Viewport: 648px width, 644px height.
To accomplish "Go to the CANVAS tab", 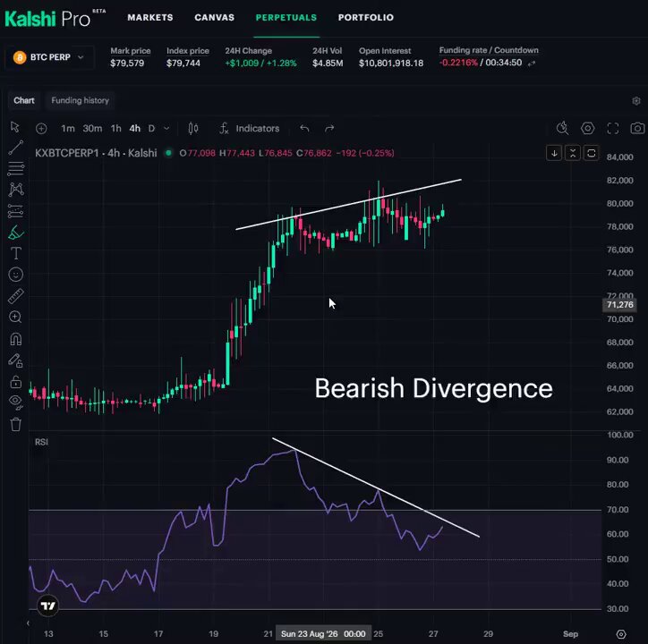I will pos(214,17).
